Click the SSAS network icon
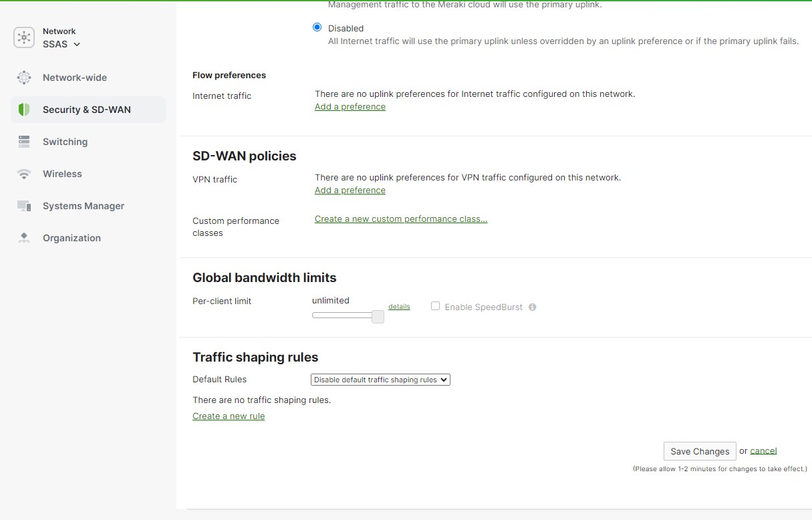Image resolution: width=812 pixels, height=520 pixels. (23, 37)
